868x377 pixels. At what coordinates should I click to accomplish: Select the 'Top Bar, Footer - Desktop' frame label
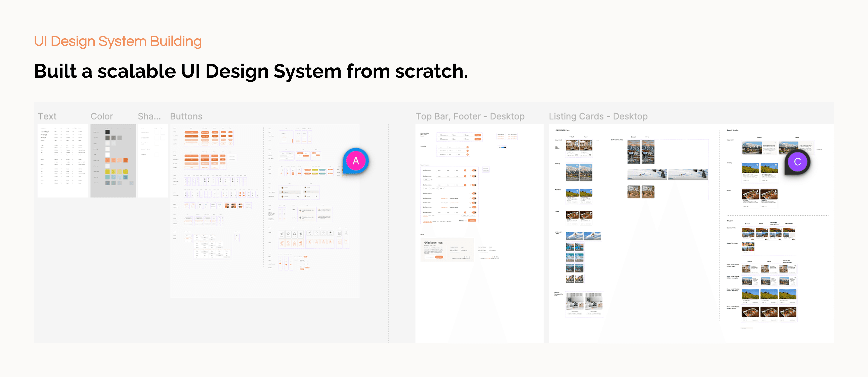(x=470, y=116)
